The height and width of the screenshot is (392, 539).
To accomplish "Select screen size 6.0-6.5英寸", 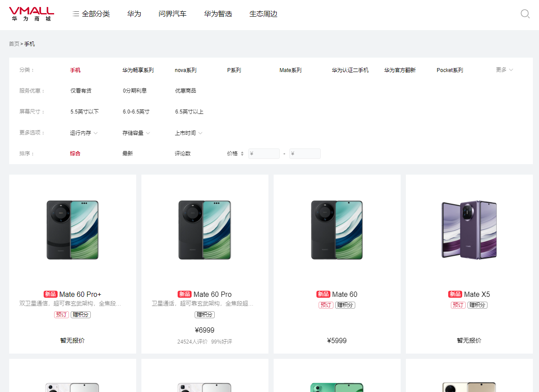I will [x=136, y=112].
